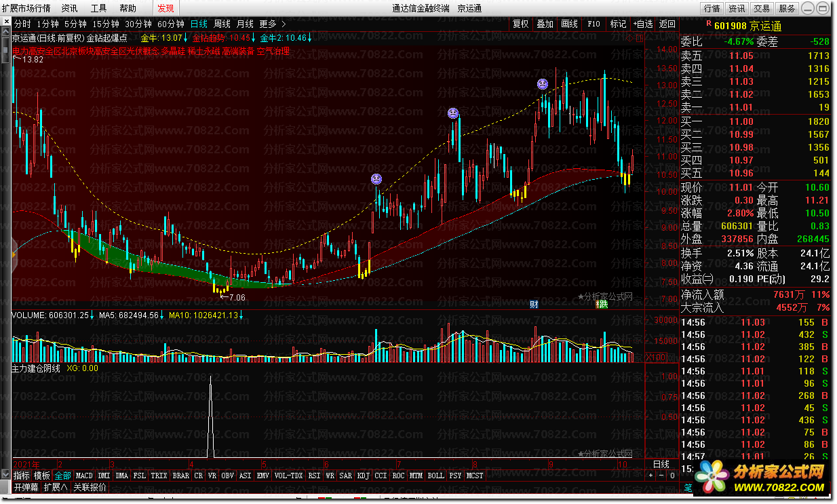The width and height of the screenshot is (837, 504).
Task: Click the arrow after MA10: 1026421.13
Action: pos(241,315)
